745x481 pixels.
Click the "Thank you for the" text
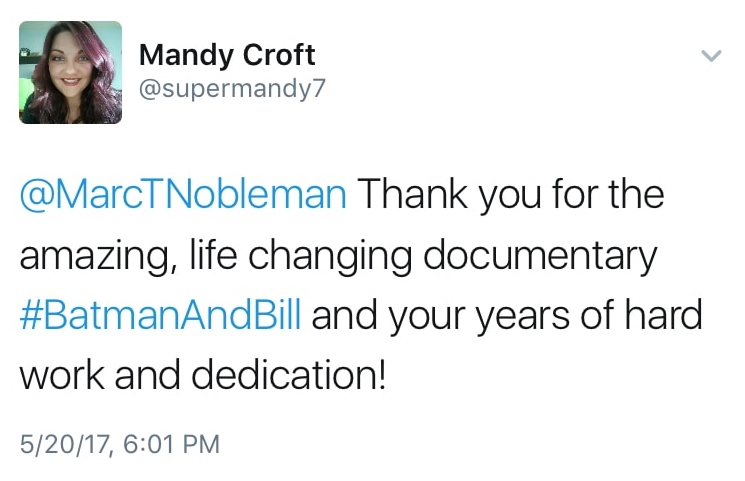511,194
